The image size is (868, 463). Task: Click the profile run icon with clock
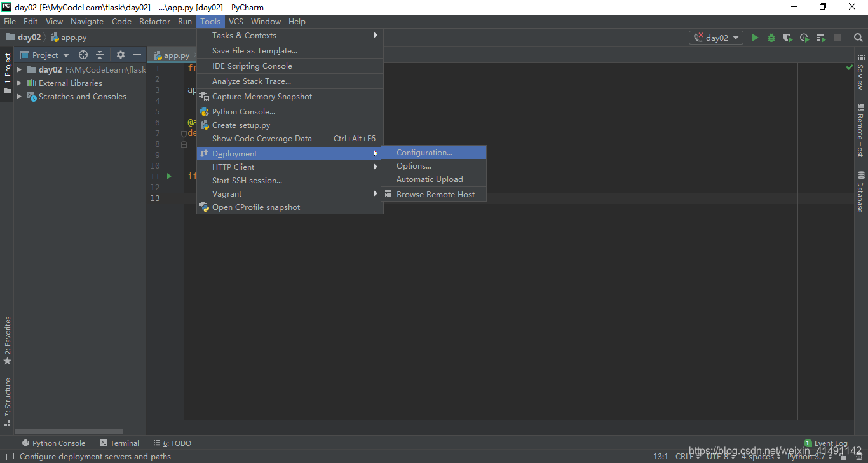pyautogui.click(x=804, y=38)
